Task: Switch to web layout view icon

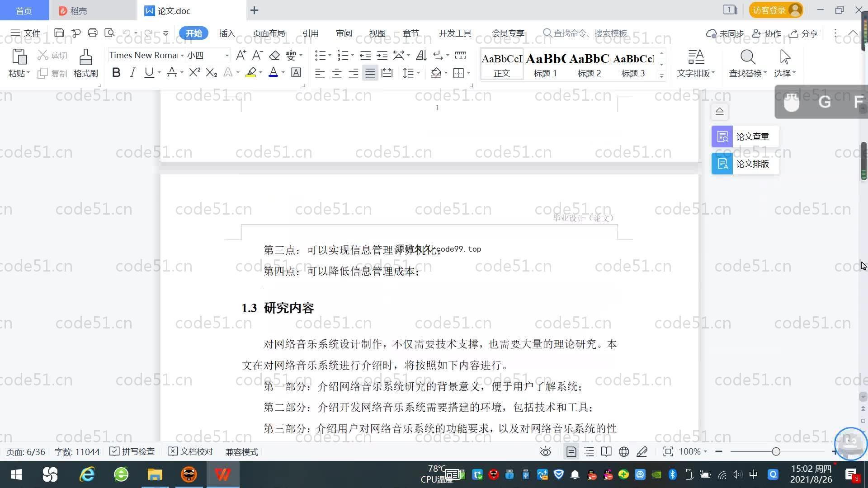Action: coord(624,452)
